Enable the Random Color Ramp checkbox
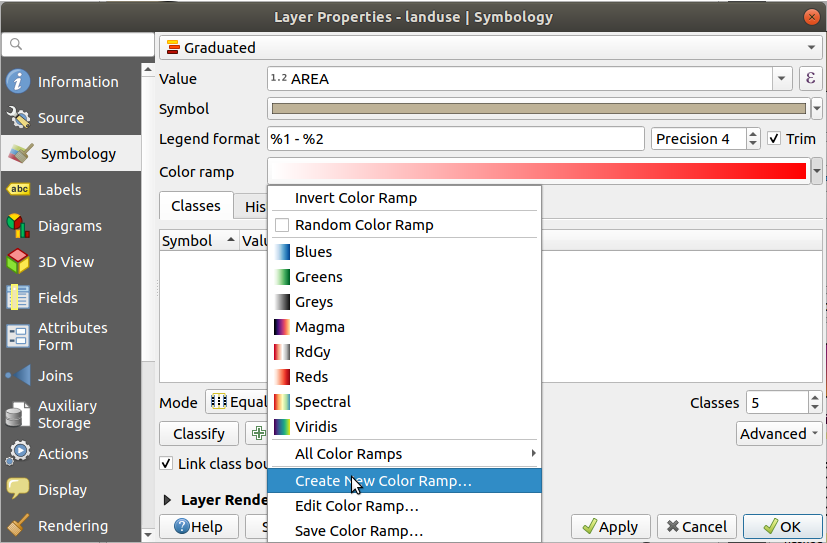Viewport: 827px width, 543px height. (x=282, y=225)
